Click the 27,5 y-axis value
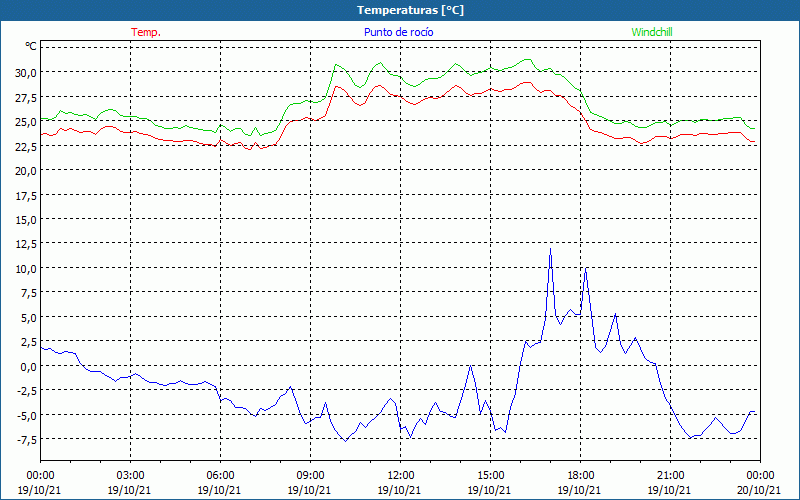The height and width of the screenshot is (500, 800). coord(26,97)
